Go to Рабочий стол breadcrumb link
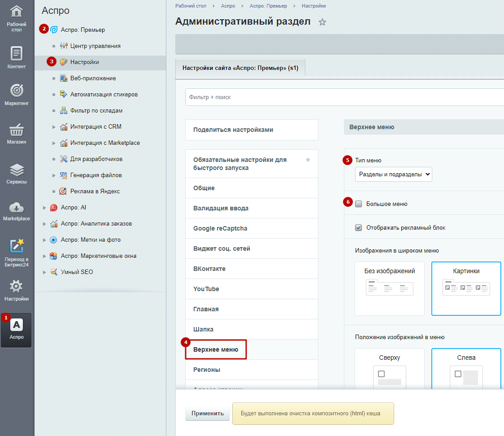Screen dimensions: 504x436 tap(191, 6)
